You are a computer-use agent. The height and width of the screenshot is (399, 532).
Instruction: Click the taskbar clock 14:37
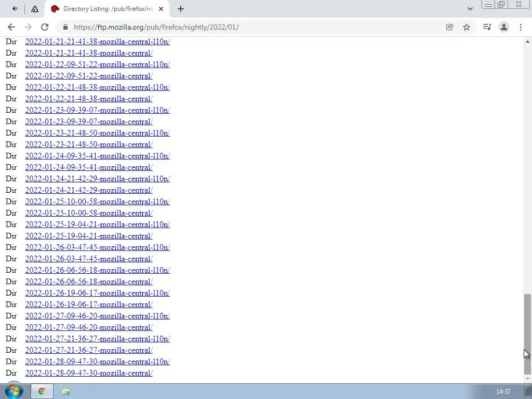click(503, 392)
